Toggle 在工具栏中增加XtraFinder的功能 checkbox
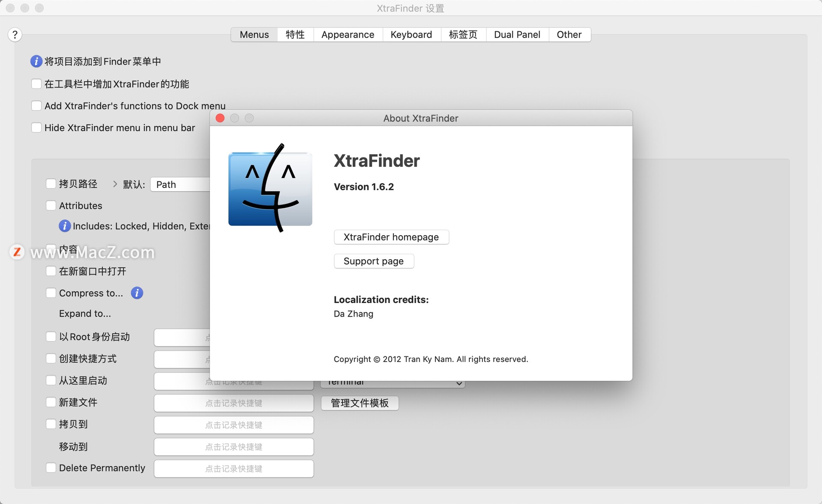 pos(36,84)
